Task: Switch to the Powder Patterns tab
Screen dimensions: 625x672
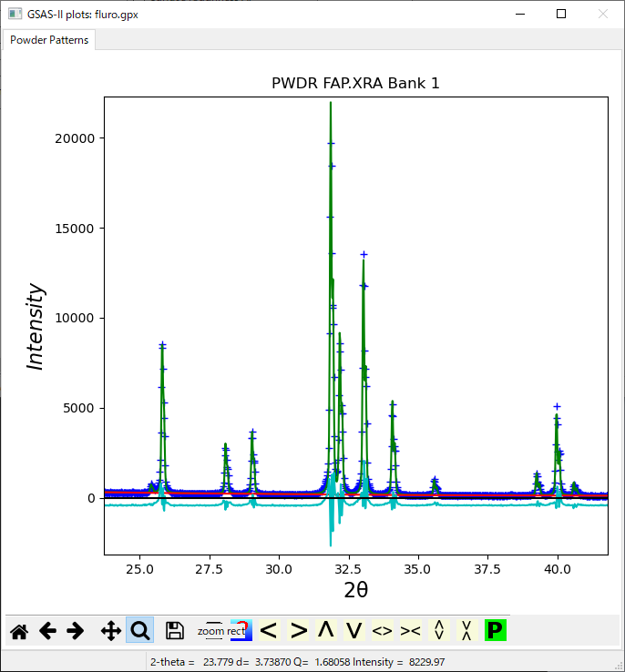Action: pyautogui.click(x=49, y=40)
